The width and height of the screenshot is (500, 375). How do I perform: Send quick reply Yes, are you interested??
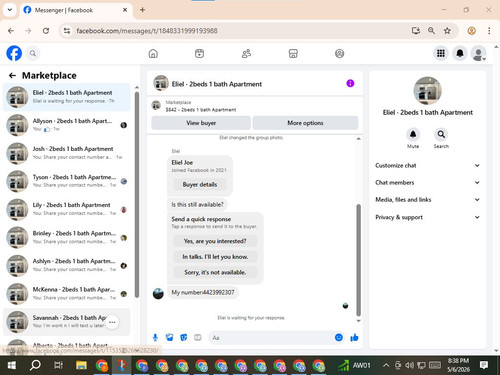[215, 241]
